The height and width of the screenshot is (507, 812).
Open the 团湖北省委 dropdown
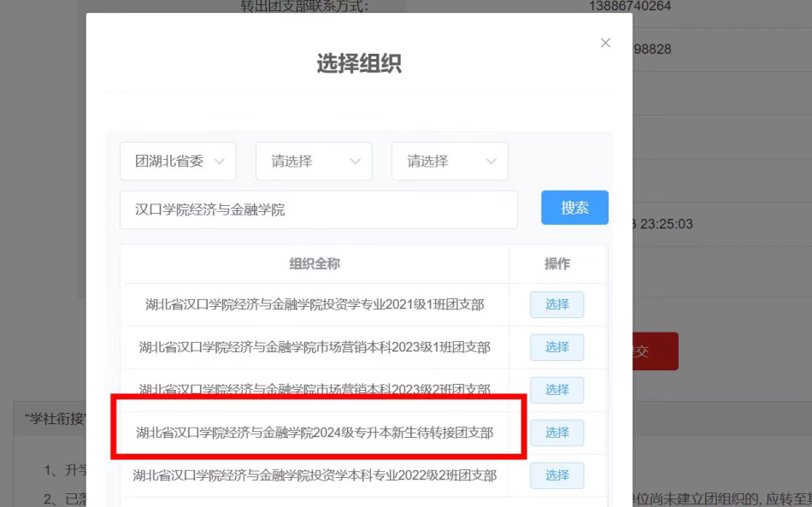coord(177,161)
